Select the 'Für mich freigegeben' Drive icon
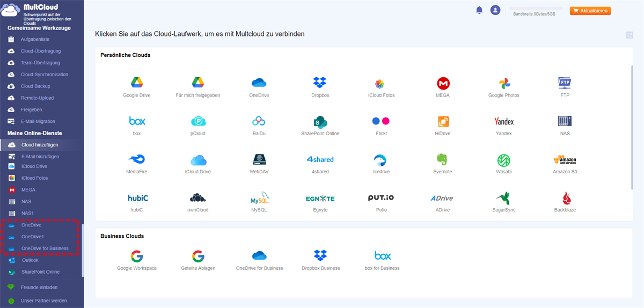The height and width of the screenshot is (308, 644). click(198, 83)
